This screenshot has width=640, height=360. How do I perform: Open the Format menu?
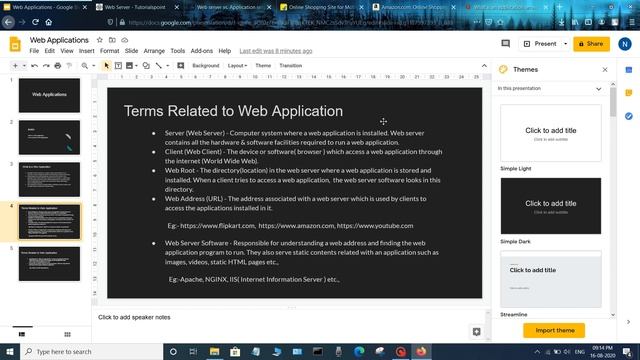pyautogui.click(x=109, y=51)
